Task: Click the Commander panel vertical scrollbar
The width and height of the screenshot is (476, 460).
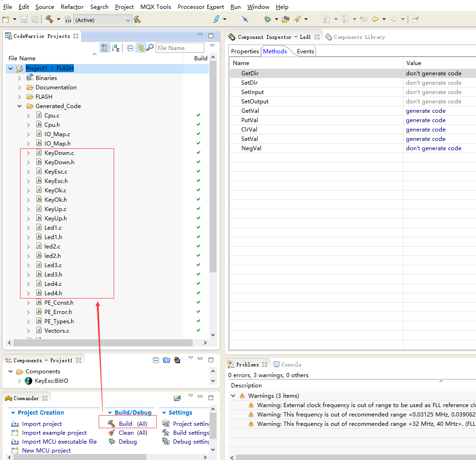Action: click(x=213, y=427)
